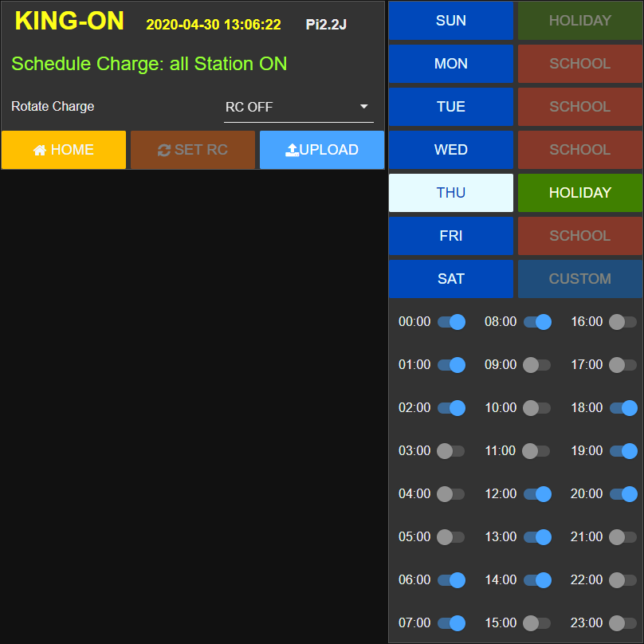644x644 pixels.
Task: Turn on the 04:00 hour slider switch
Action: pos(450,494)
